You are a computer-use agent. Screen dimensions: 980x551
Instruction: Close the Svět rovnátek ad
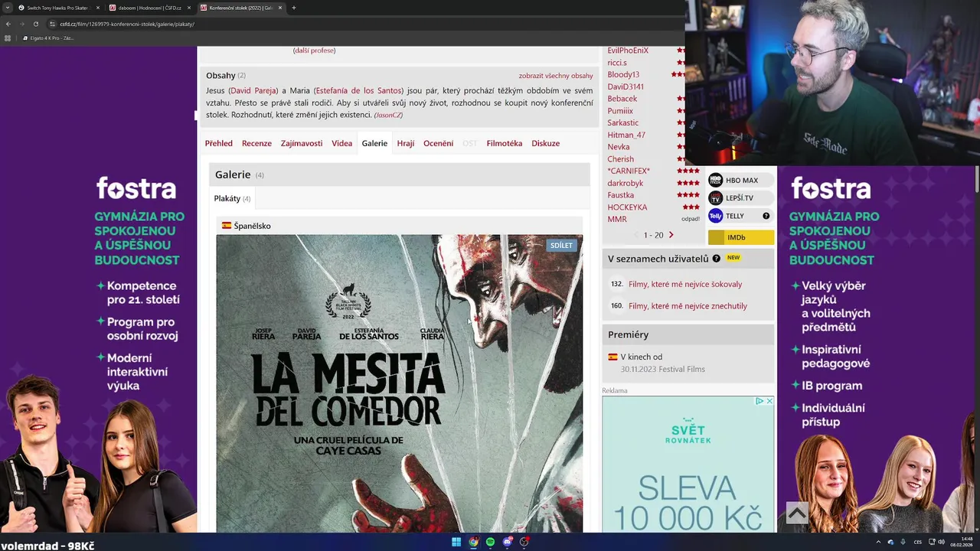(769, 401)
